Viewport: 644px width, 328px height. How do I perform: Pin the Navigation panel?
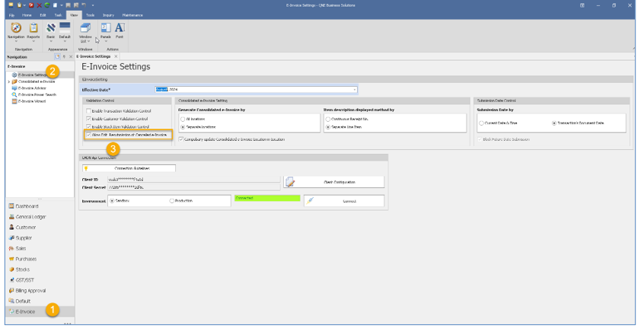pos(64,56)
